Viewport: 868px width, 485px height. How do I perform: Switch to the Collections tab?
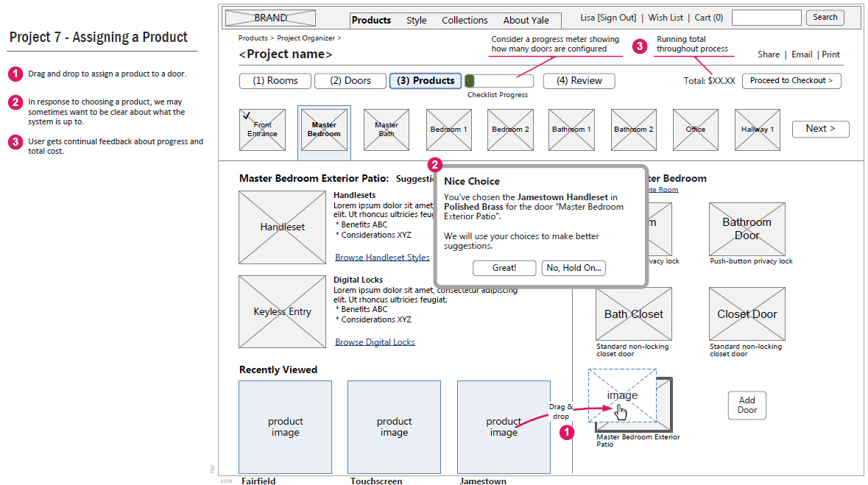[465, 20]
